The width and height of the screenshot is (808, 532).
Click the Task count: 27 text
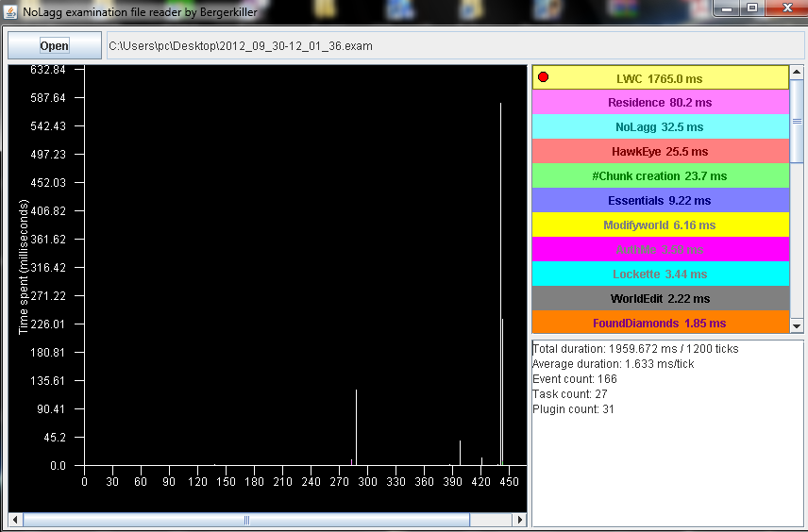click(570, 394)
